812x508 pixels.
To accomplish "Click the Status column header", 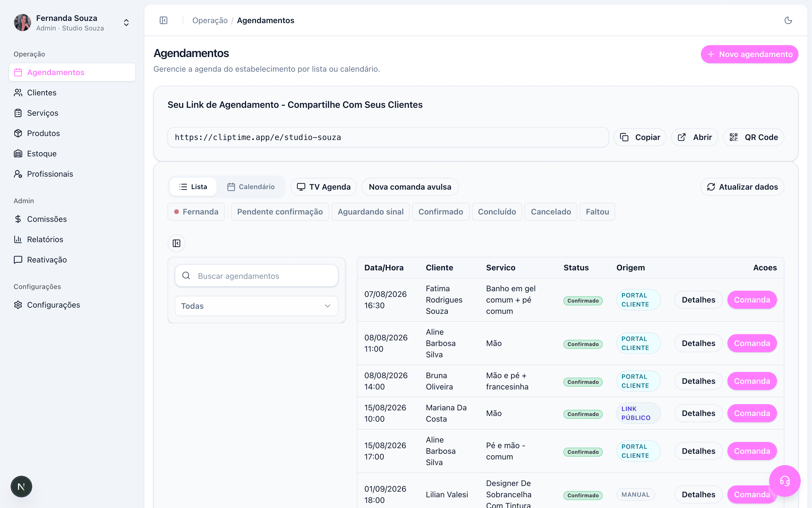I will pyautogui.click(x=576, y=268).
